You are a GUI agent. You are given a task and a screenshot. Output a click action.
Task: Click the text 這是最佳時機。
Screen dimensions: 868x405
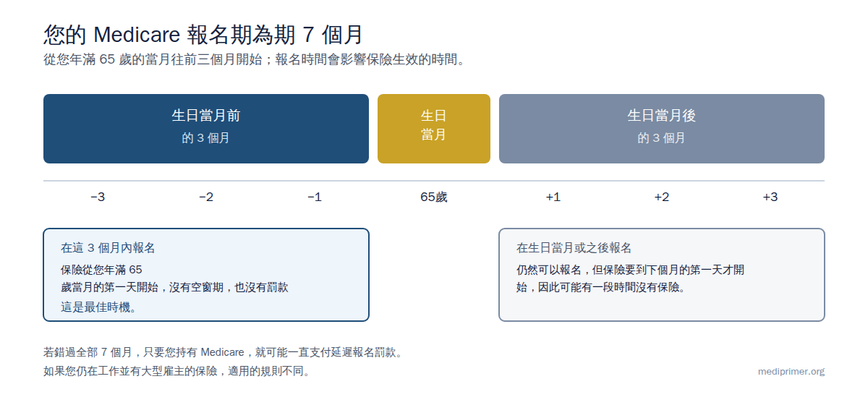point(99,307)
